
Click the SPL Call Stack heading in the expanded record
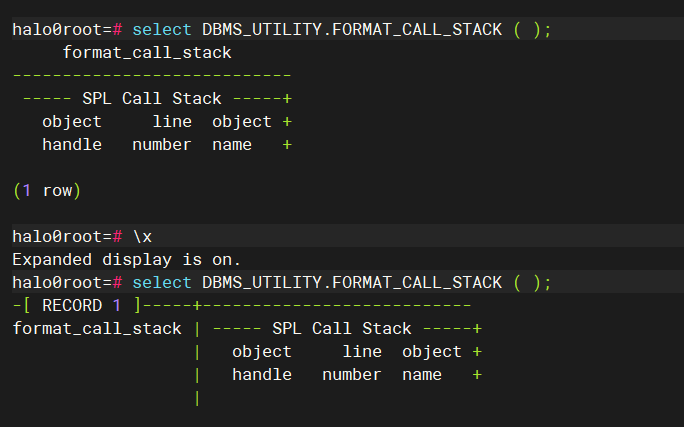click(342, 328)
